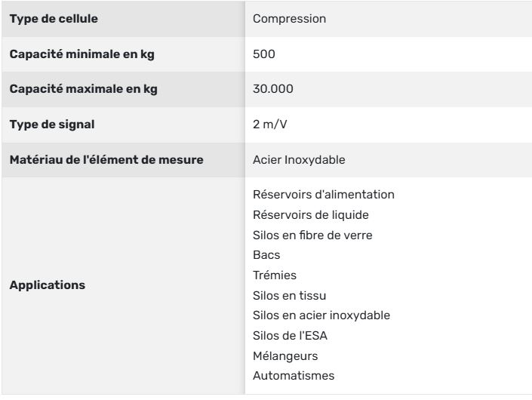The width and height of the screenshot is (532, 400).
Task: Select the minimum capacity value 500
Action: tap(264, 54)
